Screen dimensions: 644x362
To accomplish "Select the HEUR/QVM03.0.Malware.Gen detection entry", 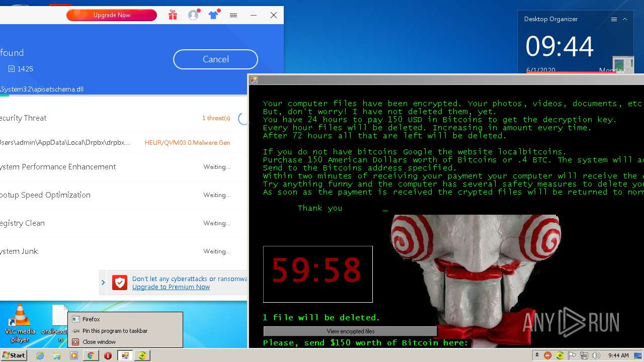I will (188, 143).
